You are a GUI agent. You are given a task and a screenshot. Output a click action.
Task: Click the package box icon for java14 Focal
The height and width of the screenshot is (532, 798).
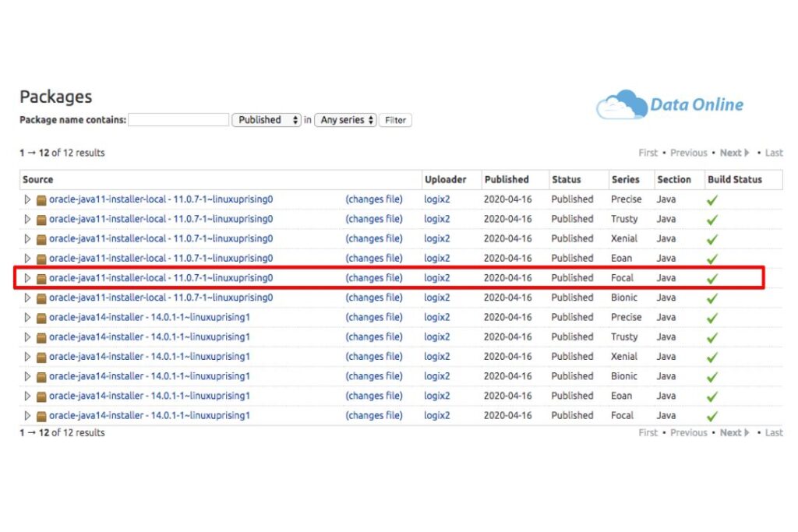[x=41, y=416]
